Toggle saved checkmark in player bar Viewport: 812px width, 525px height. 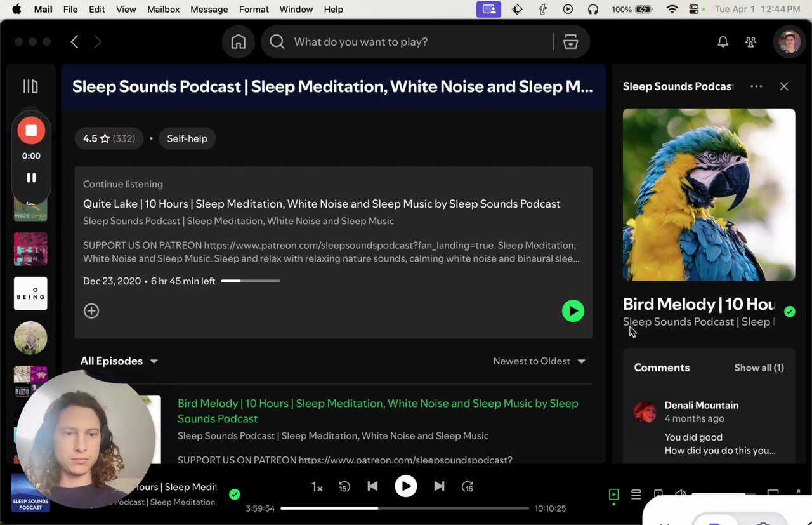pyautogui.click(x=235, y=495)
